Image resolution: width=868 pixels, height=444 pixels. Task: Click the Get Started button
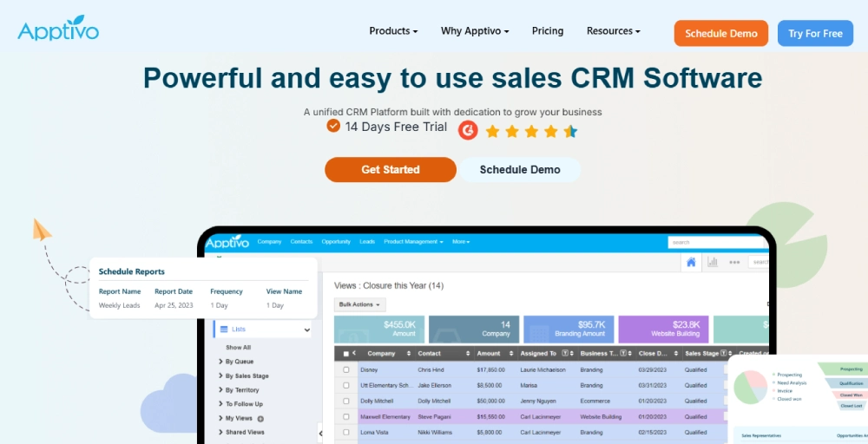click(391, 170)
